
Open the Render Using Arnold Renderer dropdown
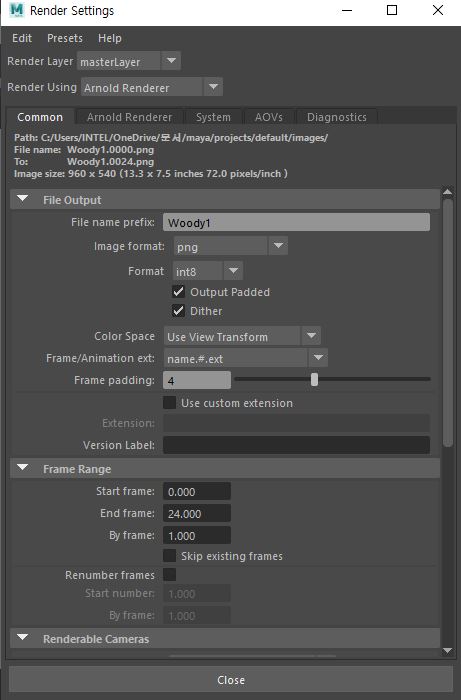point(152,87)
